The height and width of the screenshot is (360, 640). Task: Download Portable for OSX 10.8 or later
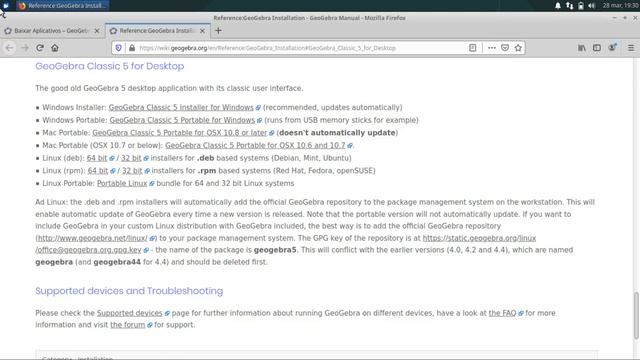point(180,133)
